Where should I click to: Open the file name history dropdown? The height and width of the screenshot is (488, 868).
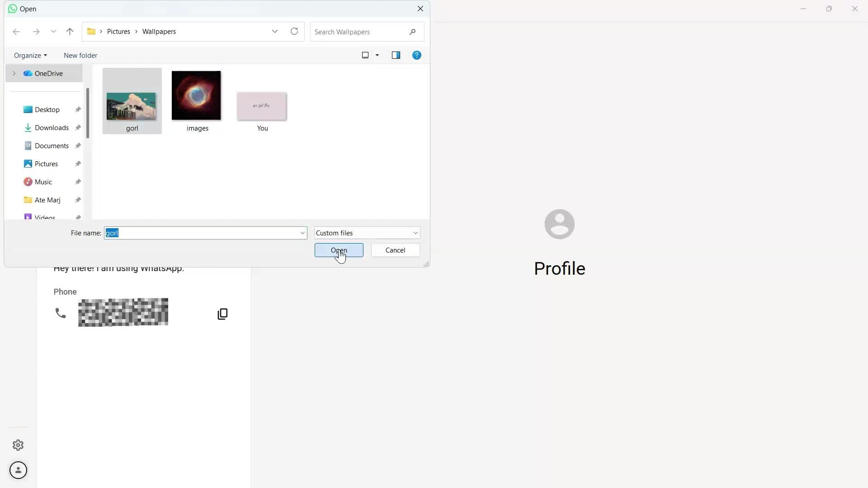coord(302,233)
